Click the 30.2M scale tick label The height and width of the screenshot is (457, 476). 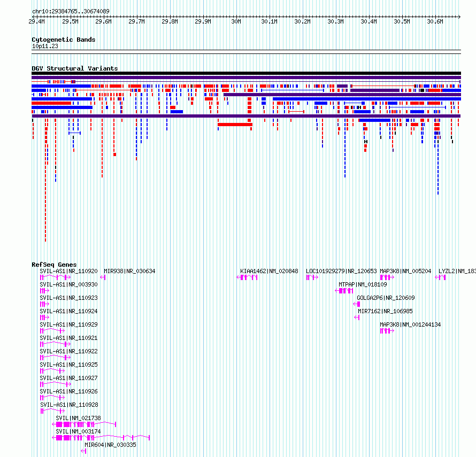pyautogui.click(x=302, y=21)
